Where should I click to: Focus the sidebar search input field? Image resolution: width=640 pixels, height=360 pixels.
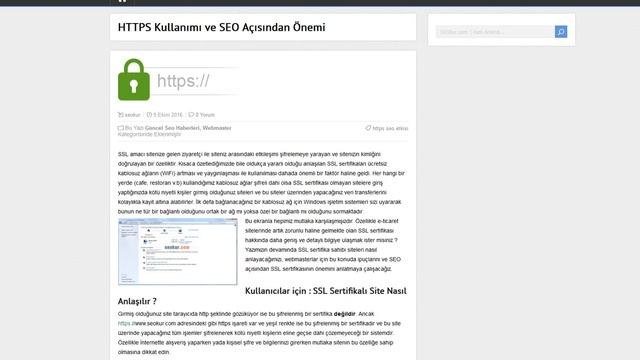pyautogui.click(x=495, y=31)
